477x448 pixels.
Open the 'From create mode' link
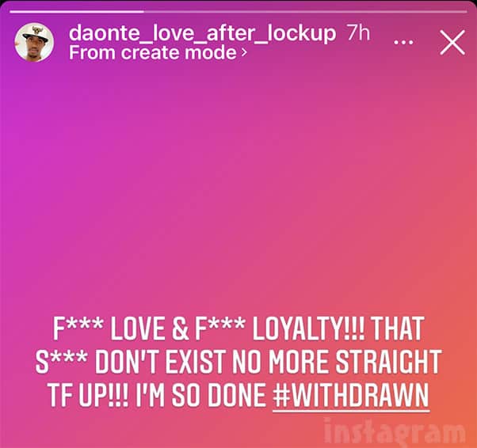tap(158, 52)
